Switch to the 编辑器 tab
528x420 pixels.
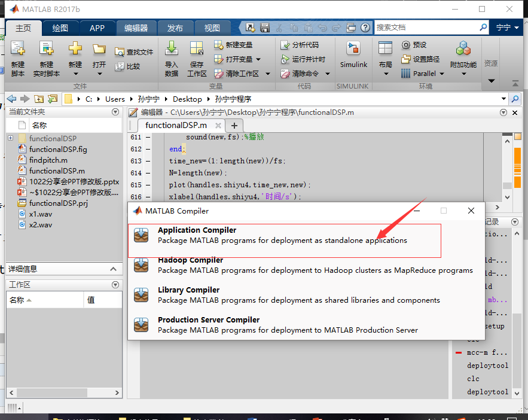[136, 28]
